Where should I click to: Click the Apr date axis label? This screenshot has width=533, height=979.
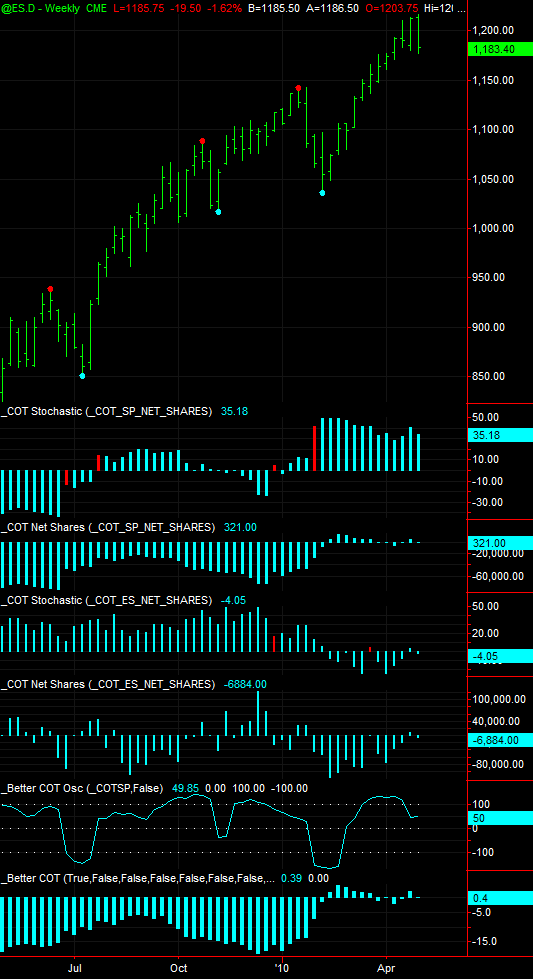[x=387, y=968]
